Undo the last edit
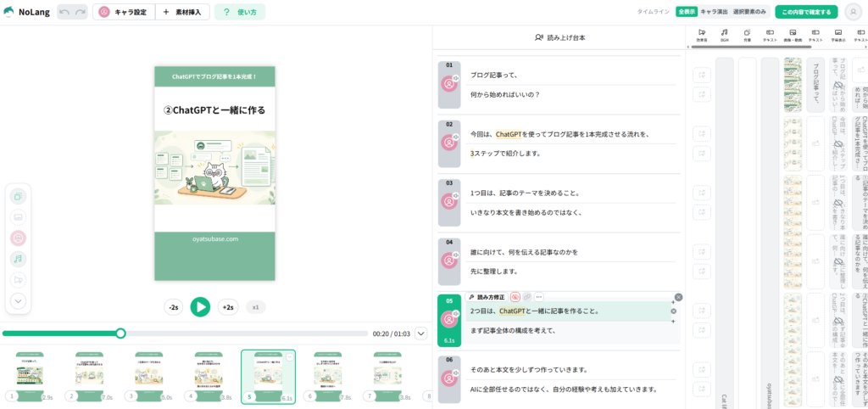Screen dimensions: 868x409 [64, 12]
